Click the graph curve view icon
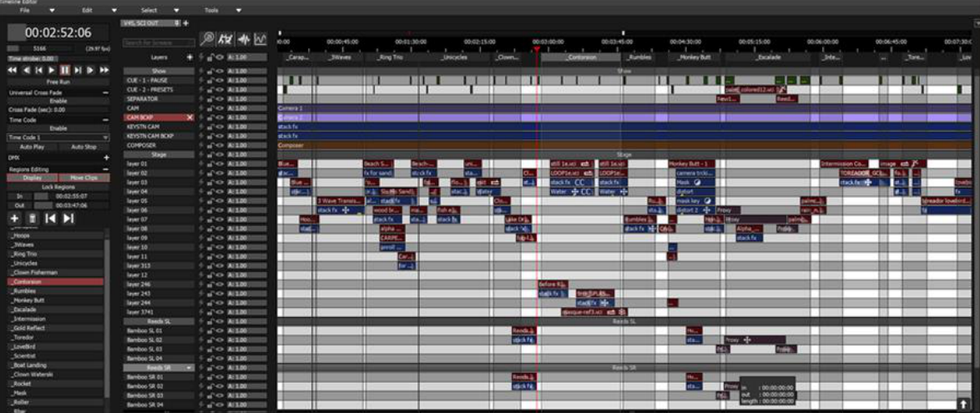 pyautogui.click(x=260, y=39)
